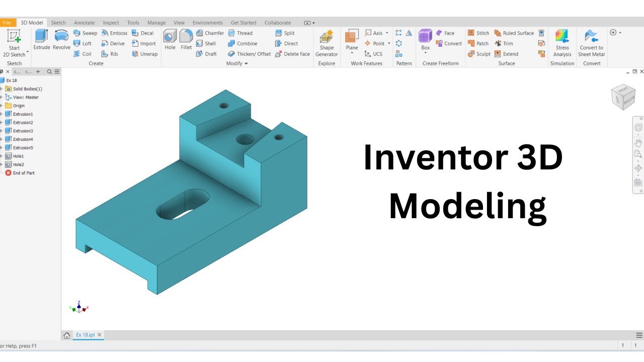Choose the Sweep tool
The image size is (644, 362).
85,33
